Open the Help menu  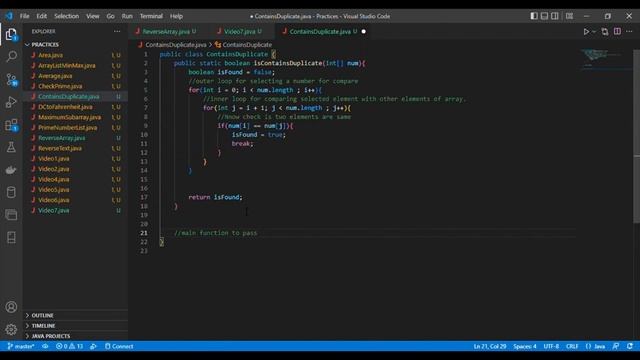(176, 16)
